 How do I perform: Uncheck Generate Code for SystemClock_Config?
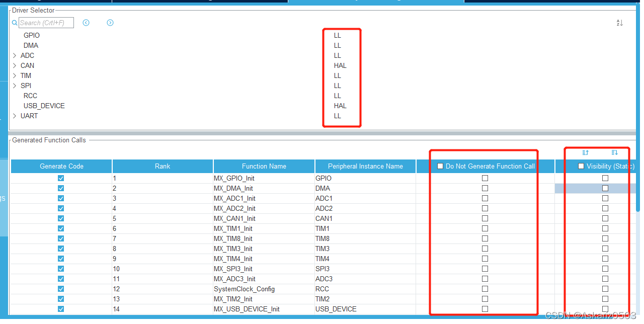[x=61, y=289]
